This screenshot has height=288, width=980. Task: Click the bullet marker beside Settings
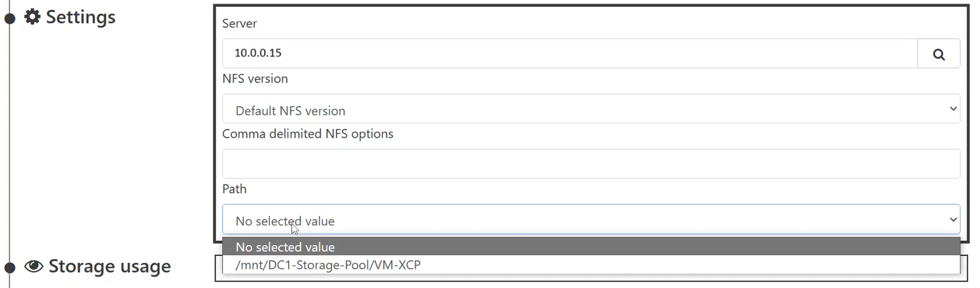(9, 18)
